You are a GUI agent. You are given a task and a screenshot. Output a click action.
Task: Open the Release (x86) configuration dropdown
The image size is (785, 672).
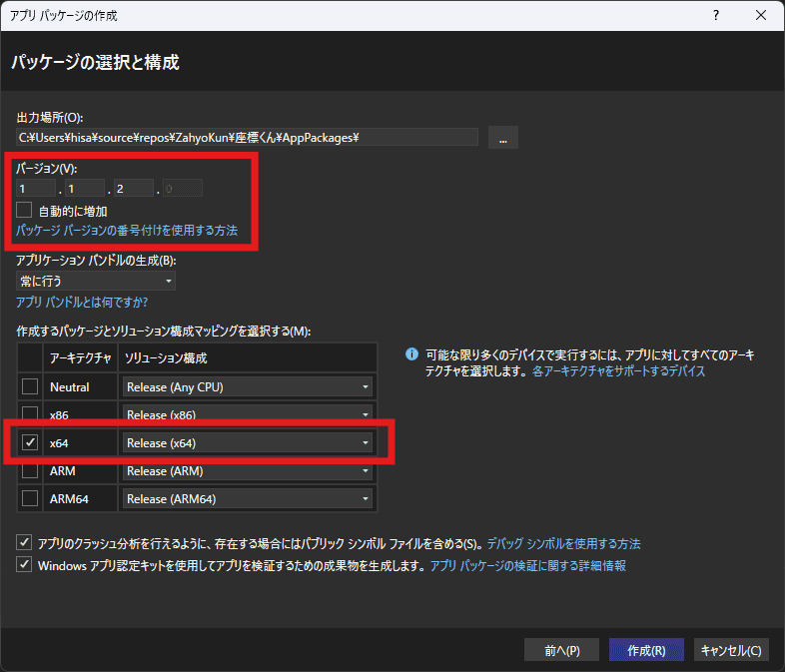click(248, 413)
